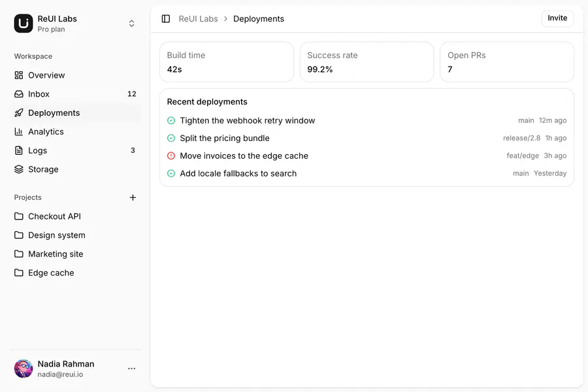
Task: Click error icon for edge cache invoices deployment
Action: pos(171,155)
